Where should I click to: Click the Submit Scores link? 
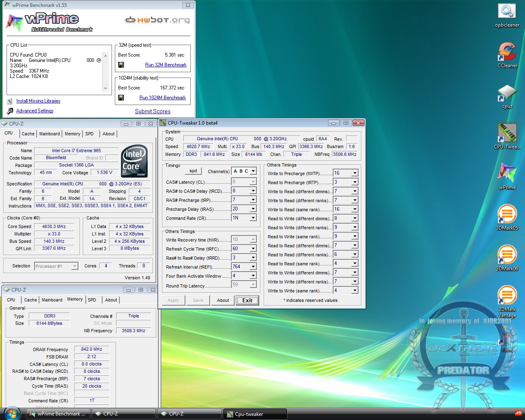tap(153, 111)
